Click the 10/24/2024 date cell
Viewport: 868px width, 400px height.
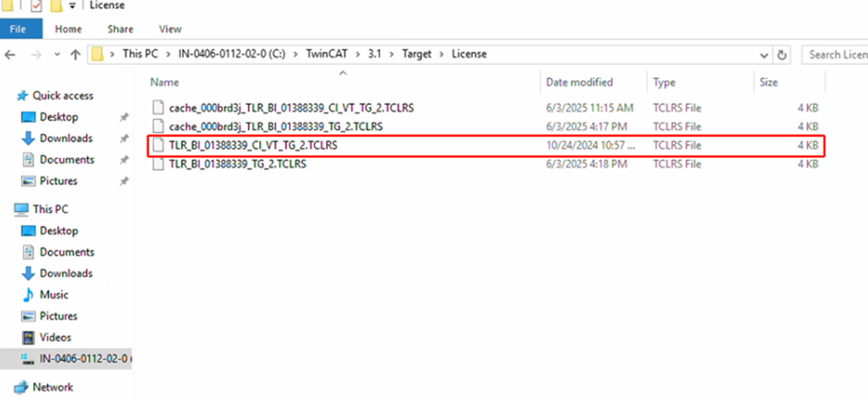point(591,146)
